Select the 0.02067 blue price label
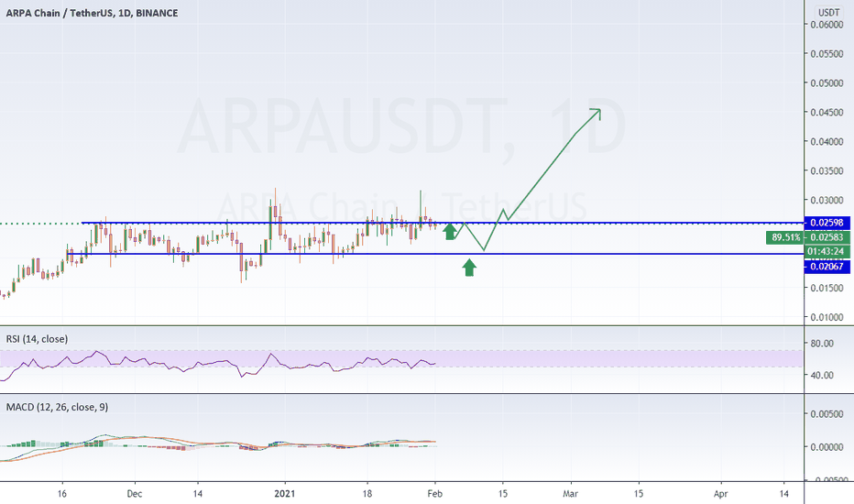 pos(827,267)
